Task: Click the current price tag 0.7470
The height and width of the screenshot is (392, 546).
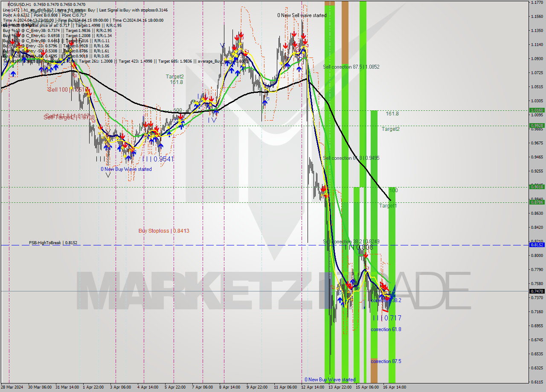Action: tap(537, 291)
